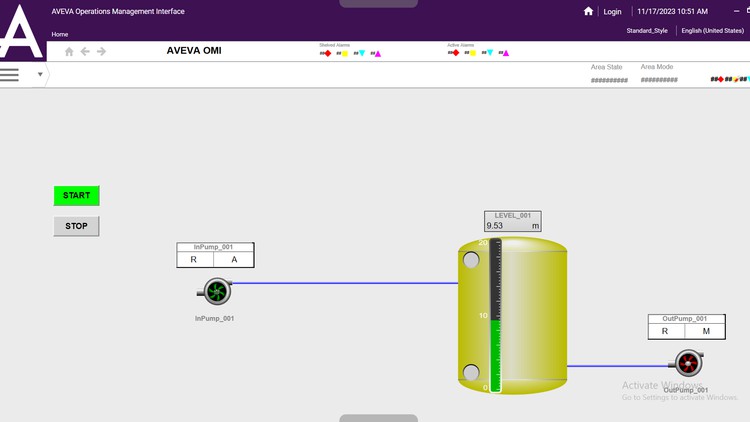Click the InPump_001 label below pump
Viewport: 750px width, 422px height.
214,318
